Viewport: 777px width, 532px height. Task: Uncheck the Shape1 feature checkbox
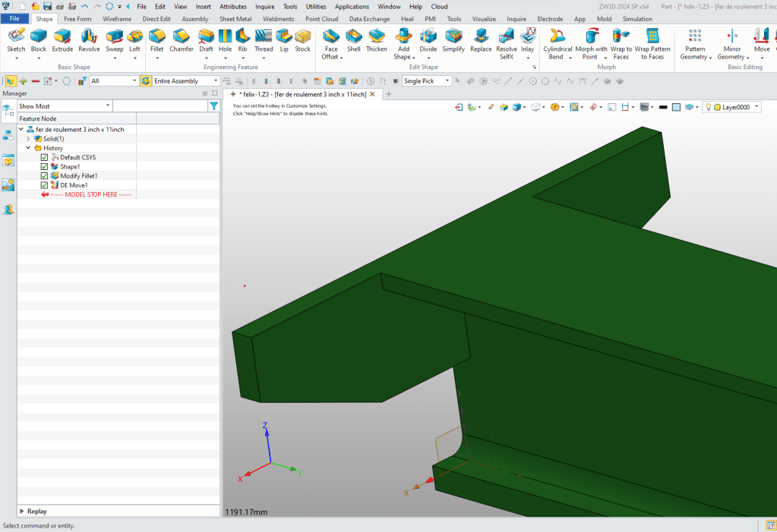click(44, 167)
